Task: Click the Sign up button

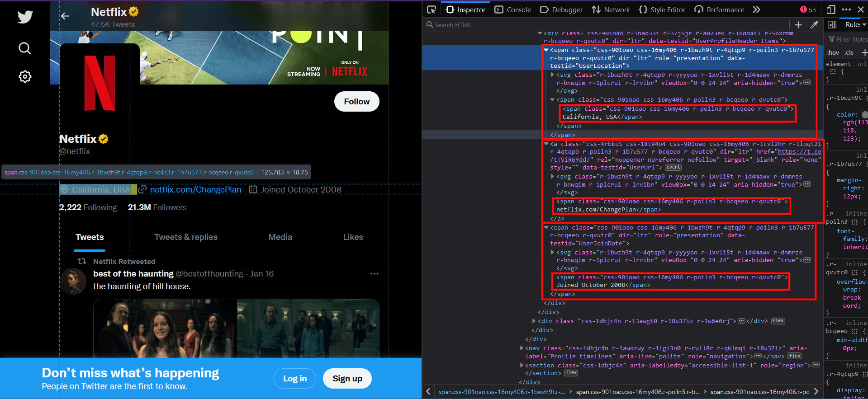Action: tap(347, 379)
